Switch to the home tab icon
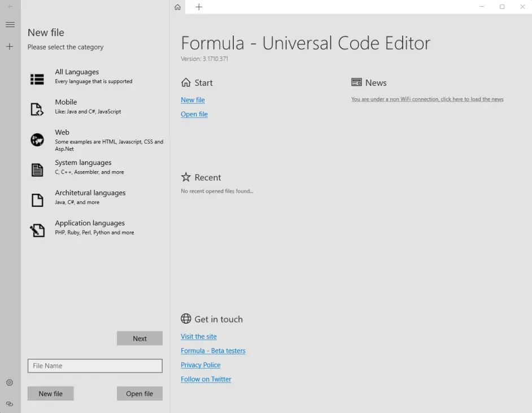 click(177, 7)
